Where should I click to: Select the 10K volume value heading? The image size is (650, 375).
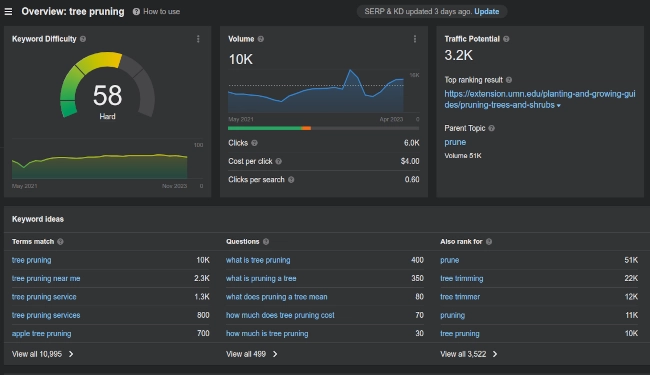click(x=240, y=60)
